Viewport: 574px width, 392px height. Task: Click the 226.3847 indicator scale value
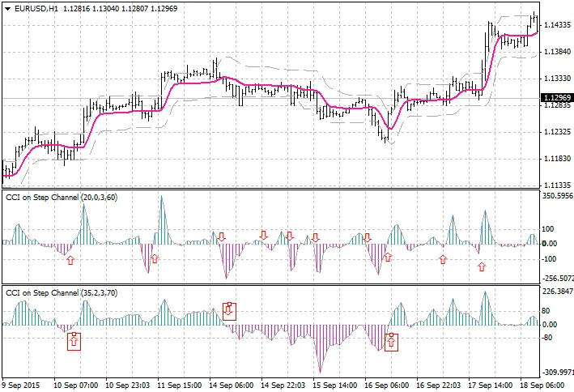point(555,291)
